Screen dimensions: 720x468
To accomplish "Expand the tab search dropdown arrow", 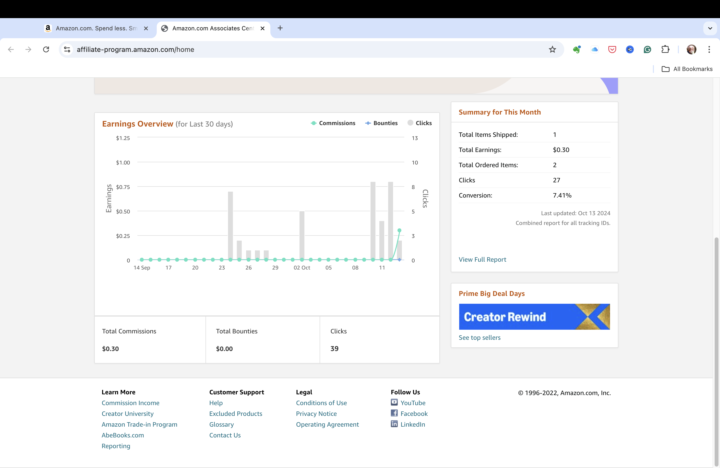I will tap(710, 28).
